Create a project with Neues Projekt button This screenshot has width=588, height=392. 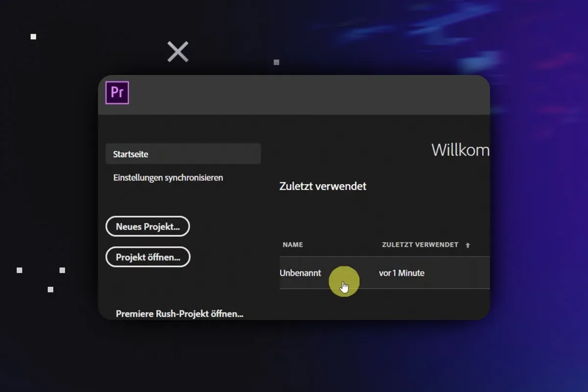click(147, 226)
